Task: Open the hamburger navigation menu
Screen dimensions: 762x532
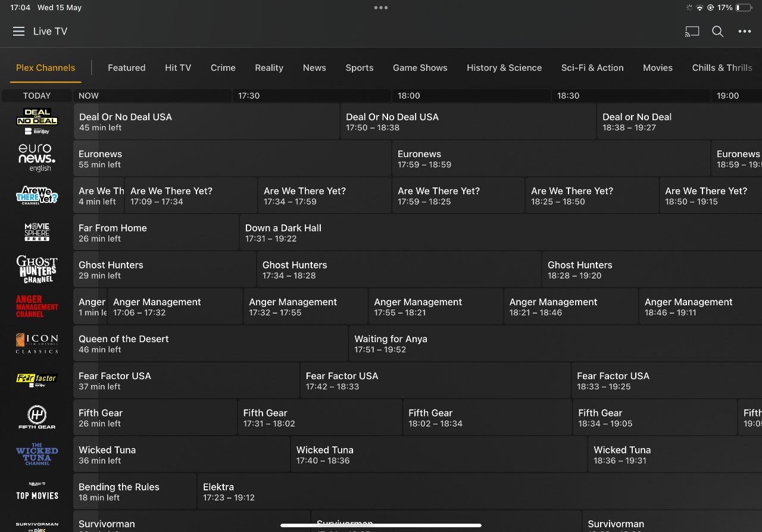Action: click(x=18, y=32)
